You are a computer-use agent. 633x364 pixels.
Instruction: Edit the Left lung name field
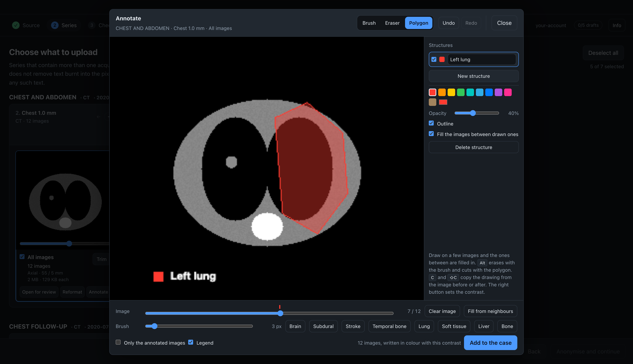click(x=482, y=60)
